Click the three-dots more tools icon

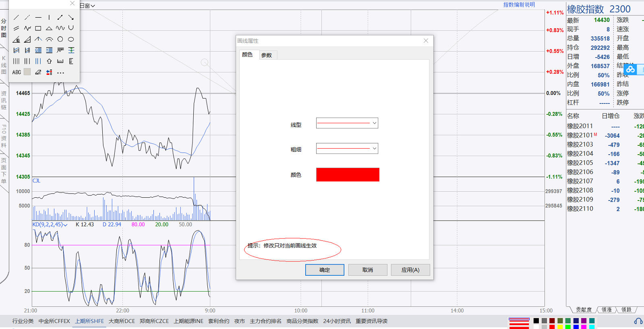(x=60, y=73)
